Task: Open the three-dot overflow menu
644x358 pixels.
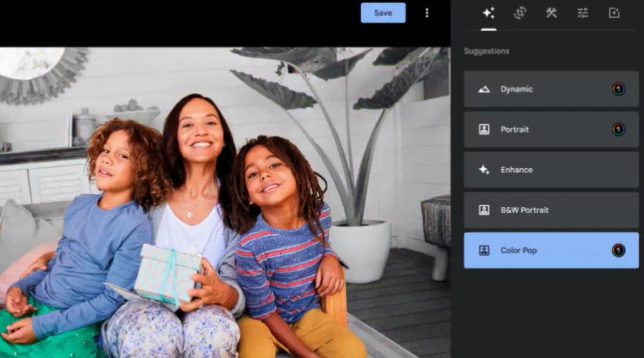Action: click(x=427, y=13)
